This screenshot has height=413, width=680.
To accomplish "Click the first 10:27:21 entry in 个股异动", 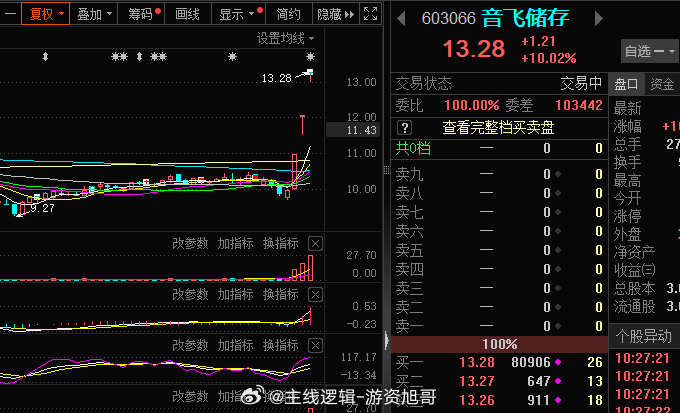I will pos(642,358).
